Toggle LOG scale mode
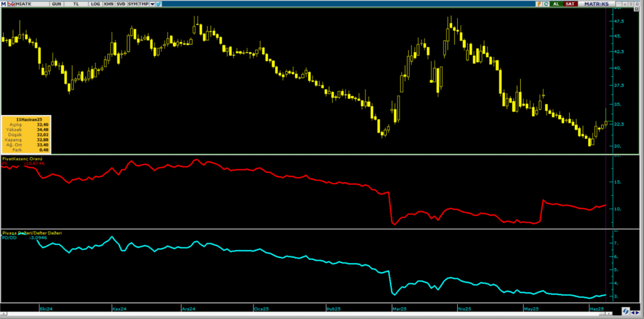 click(95, 4)
